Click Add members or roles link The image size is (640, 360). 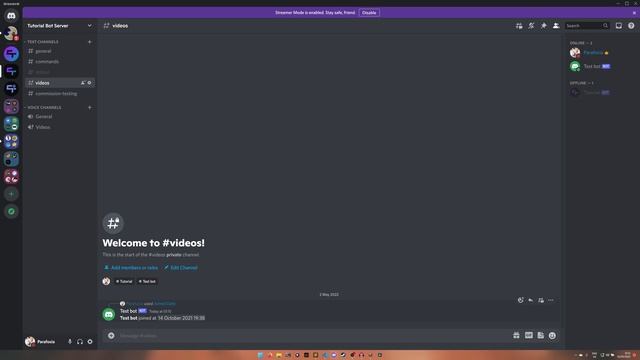pos(131,268)
